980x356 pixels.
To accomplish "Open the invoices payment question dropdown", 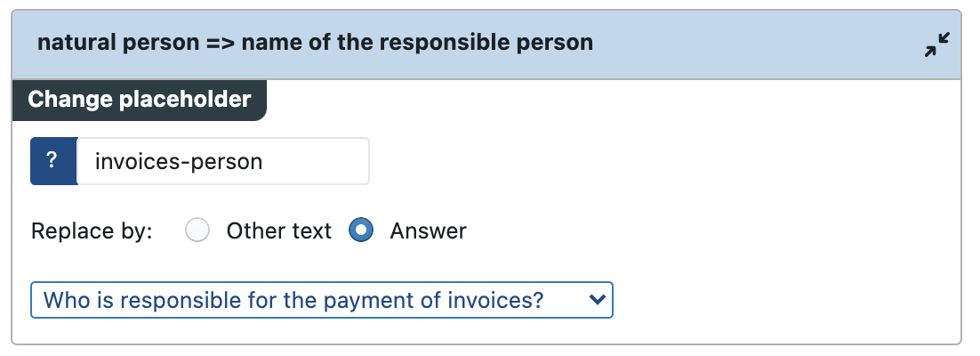I will 322,300.
